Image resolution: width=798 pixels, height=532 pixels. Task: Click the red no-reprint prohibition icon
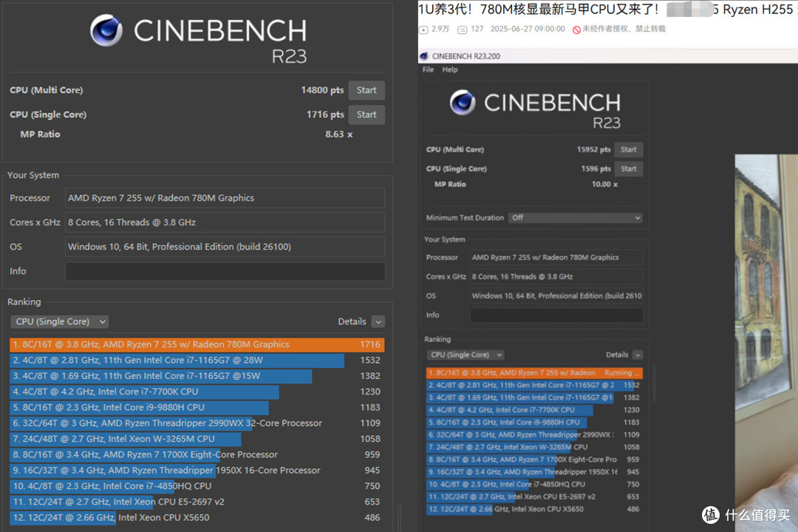[x=576, y=30]
